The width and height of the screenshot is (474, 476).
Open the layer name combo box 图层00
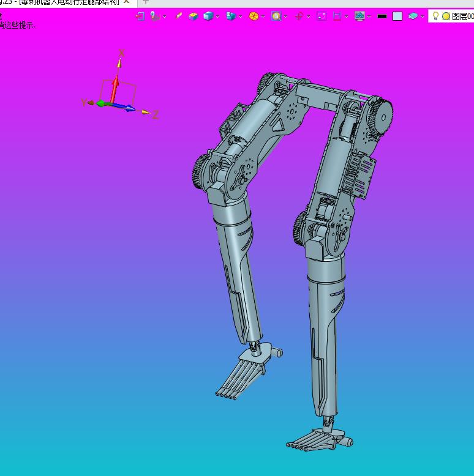462,17
